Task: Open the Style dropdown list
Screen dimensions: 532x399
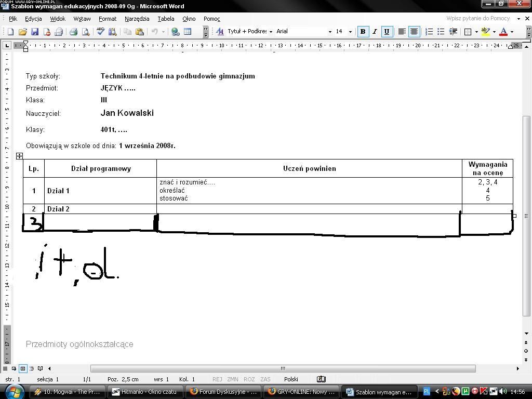Action: coord(271,32)
